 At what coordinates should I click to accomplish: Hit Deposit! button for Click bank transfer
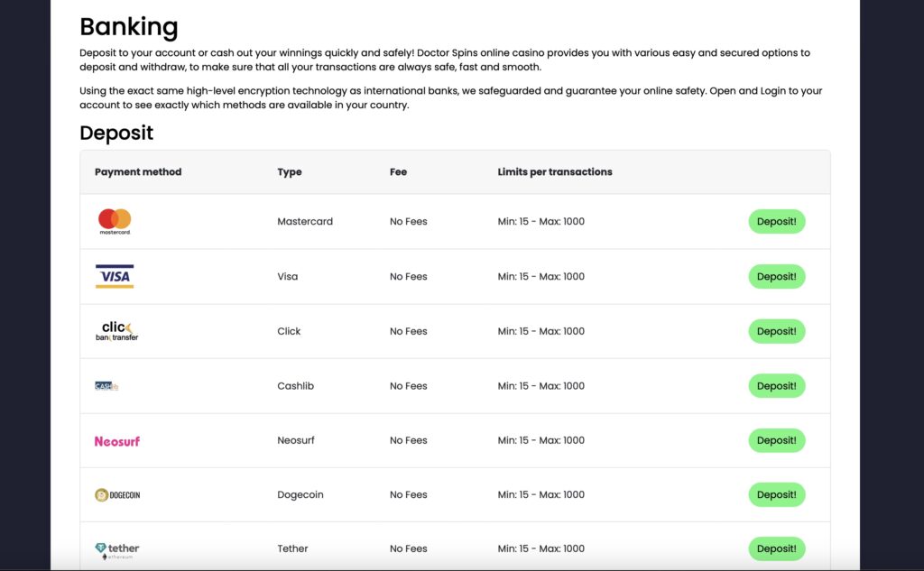776,331
